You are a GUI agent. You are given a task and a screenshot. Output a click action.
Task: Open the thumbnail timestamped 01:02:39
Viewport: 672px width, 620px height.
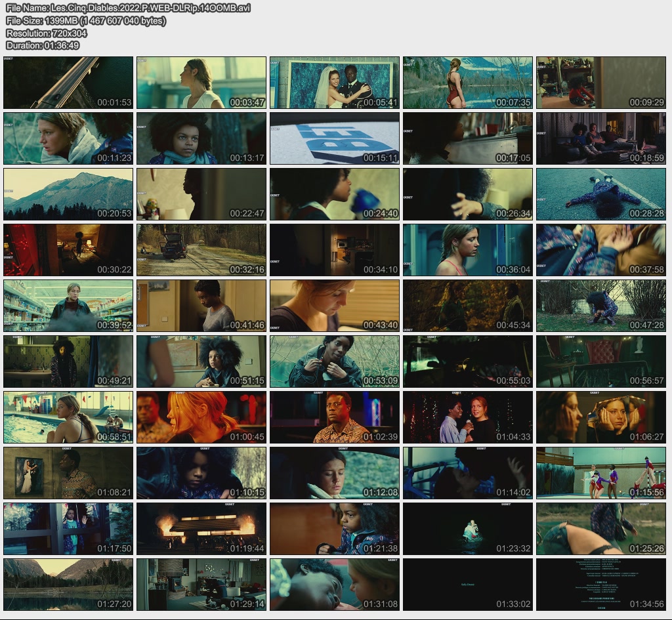click(334, 417)
